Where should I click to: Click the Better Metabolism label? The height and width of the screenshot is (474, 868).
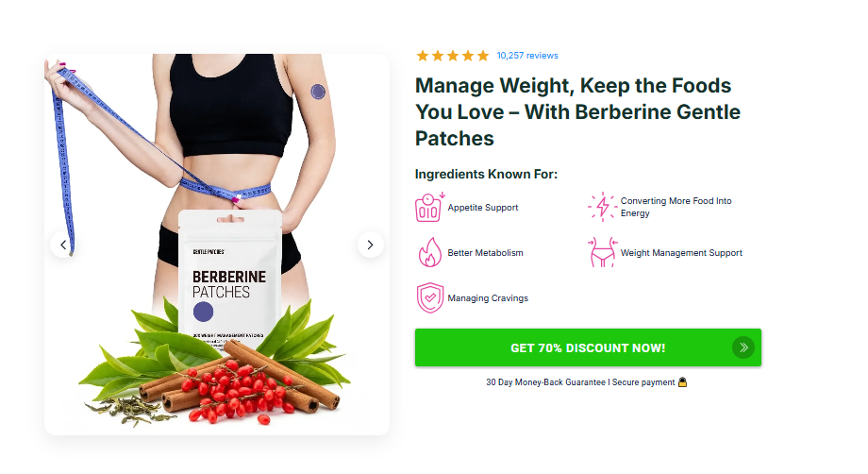click(486, 252)
